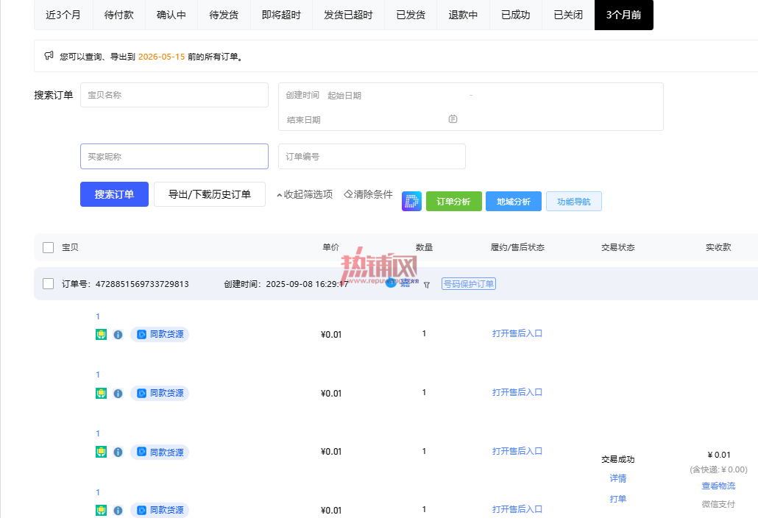
Task: Check the checkbox for order 4728851569733729813
Action: tap(49, 283)
